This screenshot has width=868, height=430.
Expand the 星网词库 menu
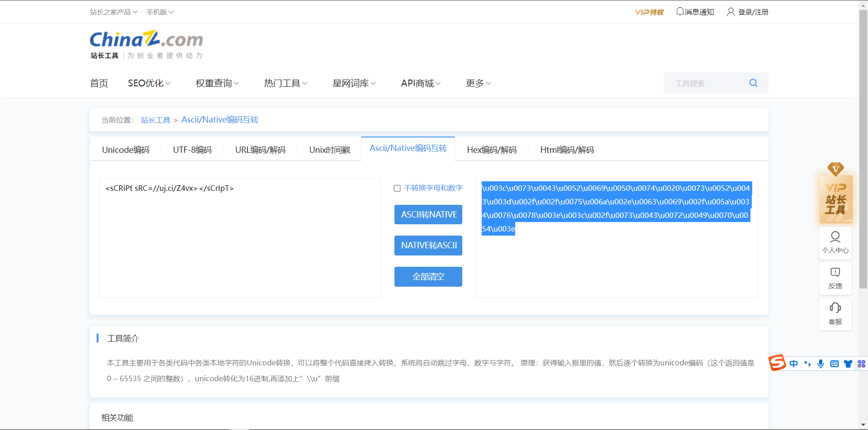coord(354,83)
